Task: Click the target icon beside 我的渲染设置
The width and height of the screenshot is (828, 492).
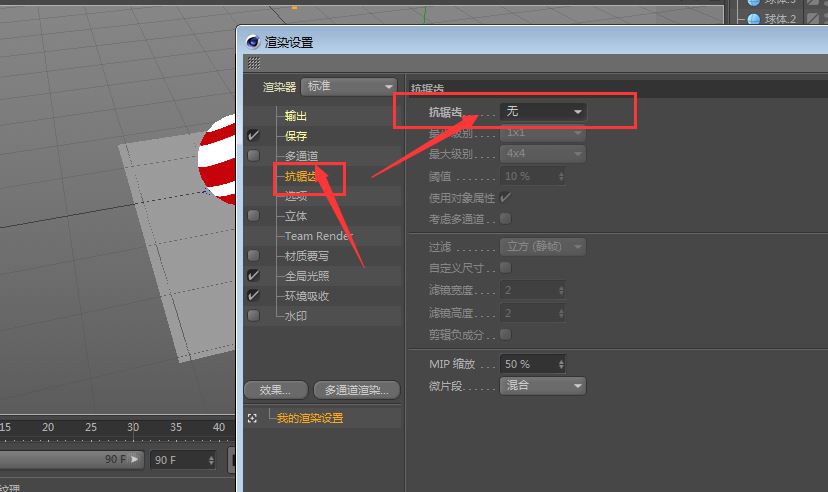Action: point(252,418)
